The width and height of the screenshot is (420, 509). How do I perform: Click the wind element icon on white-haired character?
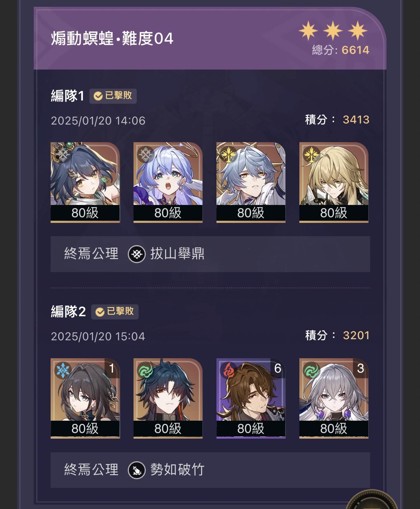coord(312,370)
